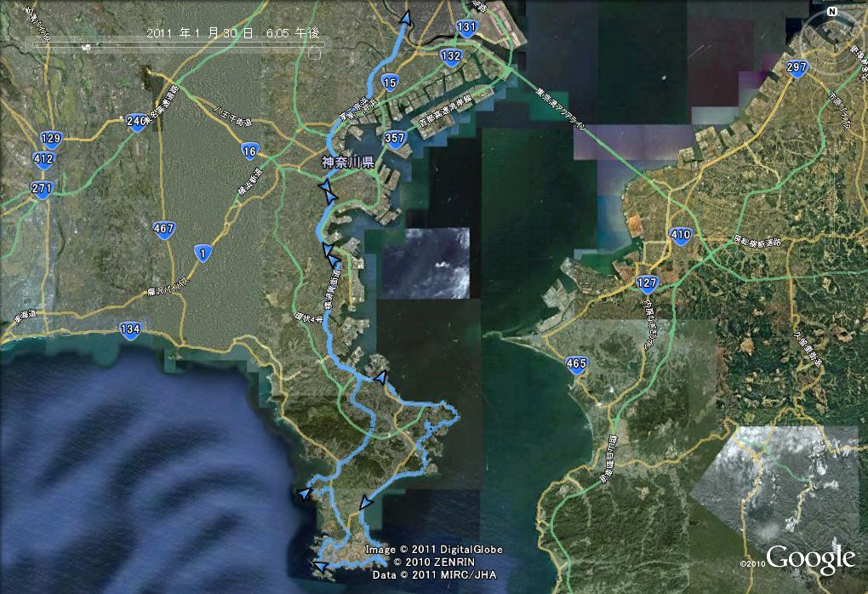Click the route 410 shield icon
Screen dimensions: 868x594
(680, 235)
